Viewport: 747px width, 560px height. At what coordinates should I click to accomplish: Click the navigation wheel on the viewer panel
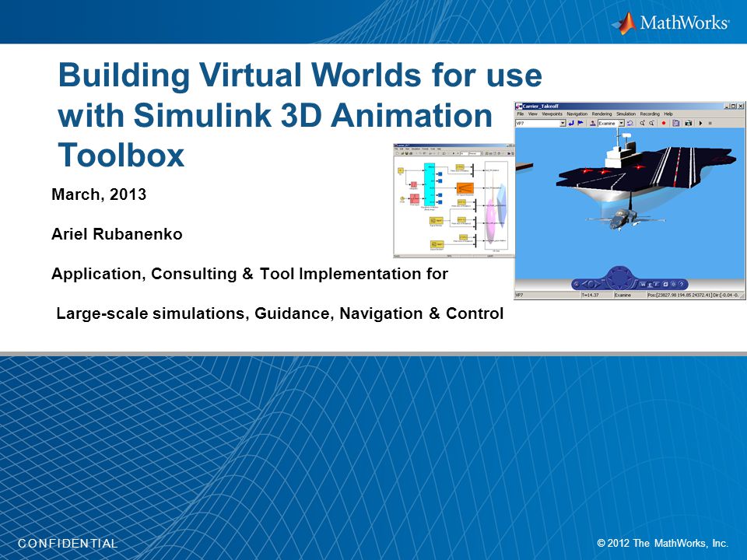coord(619,279)
